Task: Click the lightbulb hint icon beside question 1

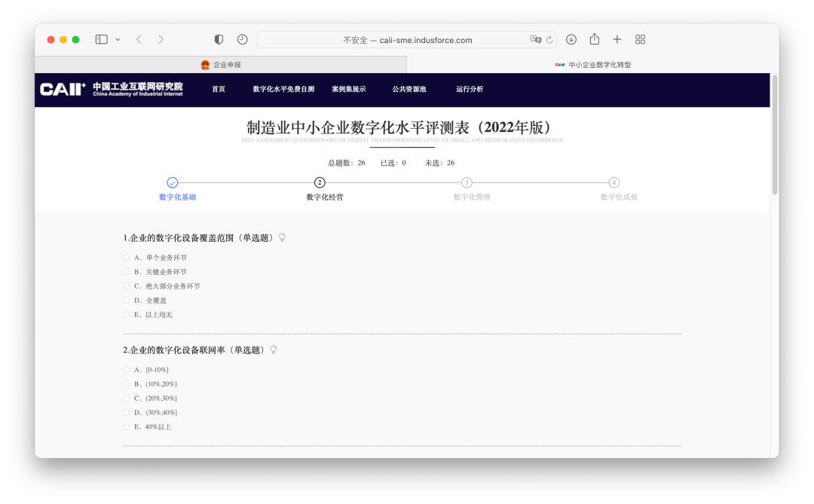Action: (x=283, y=237)
